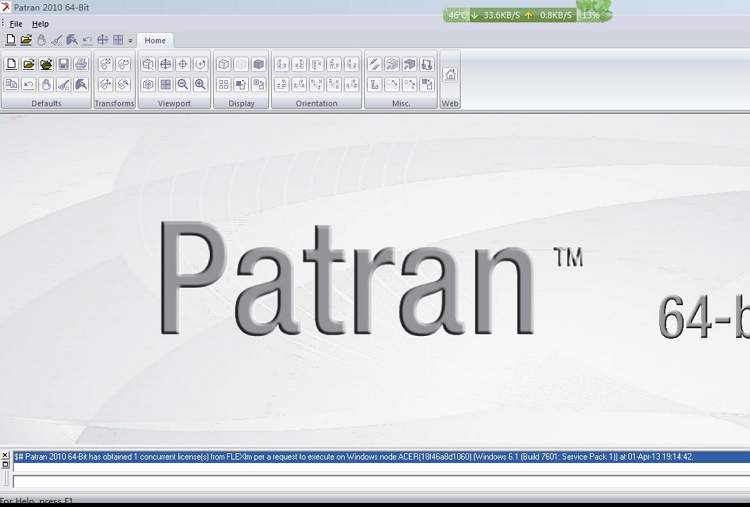Screen dimensions: 750x507
Task: Reset graphics with the Defaults group broom icon
Action: [63, 85]
